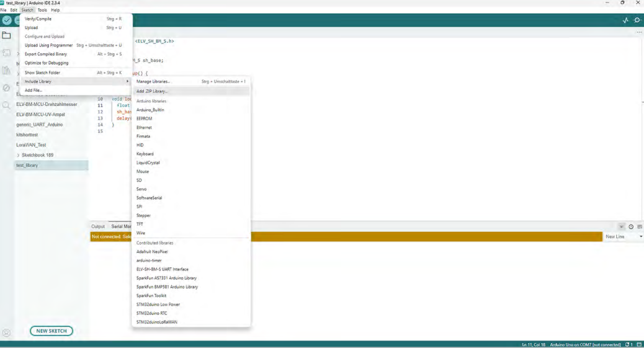This screenshot has height=348, width=644.
Task: Expand the Sketchbook 189 folder
Action: click(18, 155)
